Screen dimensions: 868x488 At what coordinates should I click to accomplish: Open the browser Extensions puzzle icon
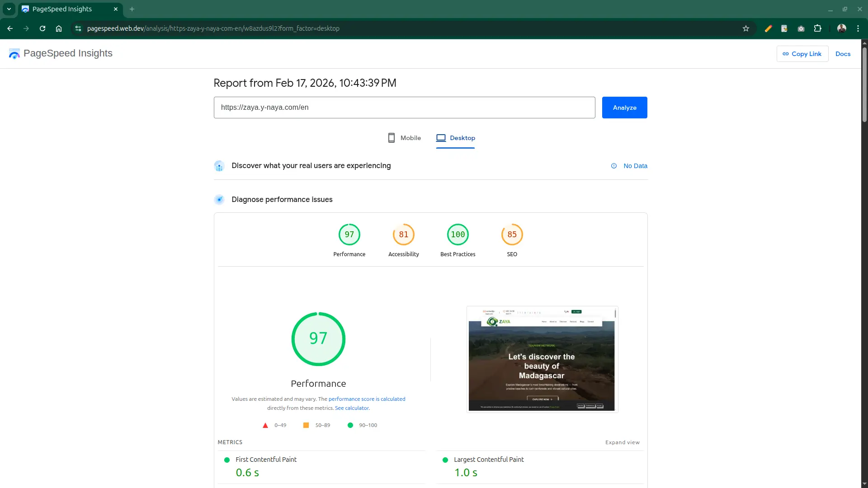(817, 28)
